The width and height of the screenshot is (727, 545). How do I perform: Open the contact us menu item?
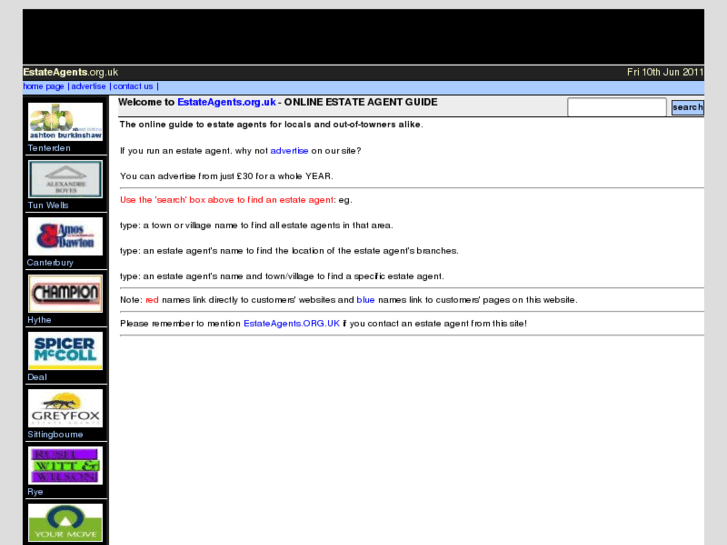click(133, 87)
